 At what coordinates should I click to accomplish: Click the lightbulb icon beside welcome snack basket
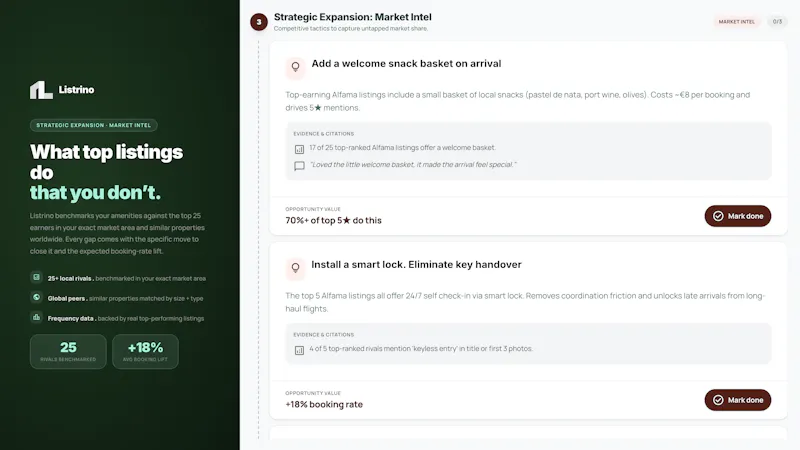click(x=295, y=67)
